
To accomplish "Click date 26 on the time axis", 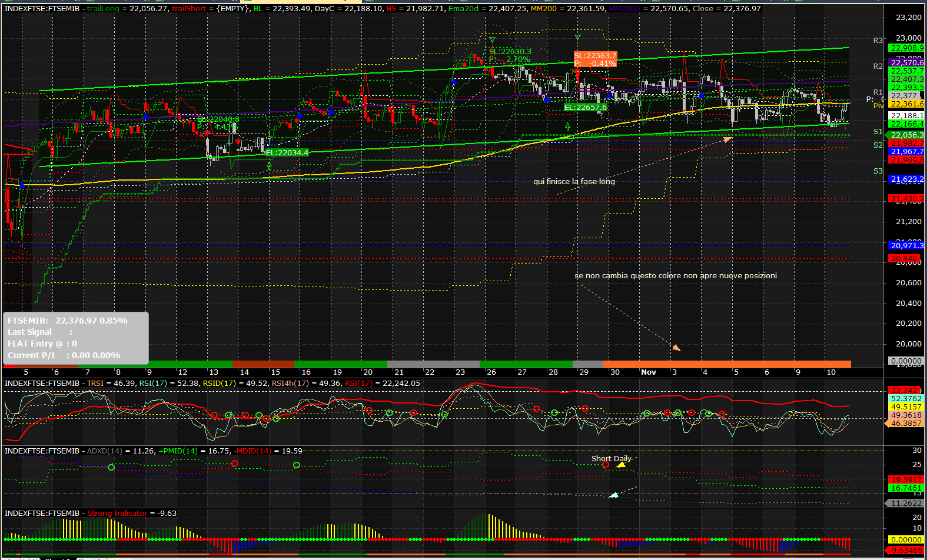I will tap(491, 372).
